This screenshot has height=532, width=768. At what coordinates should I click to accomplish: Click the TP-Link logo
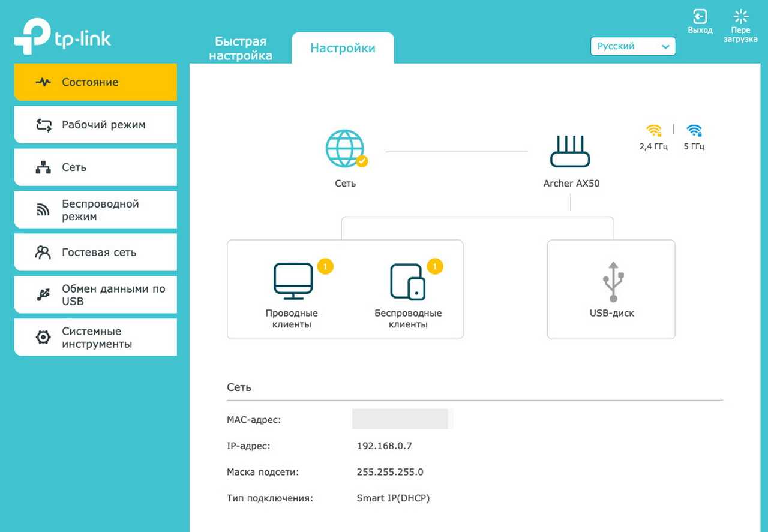[62, 37]
